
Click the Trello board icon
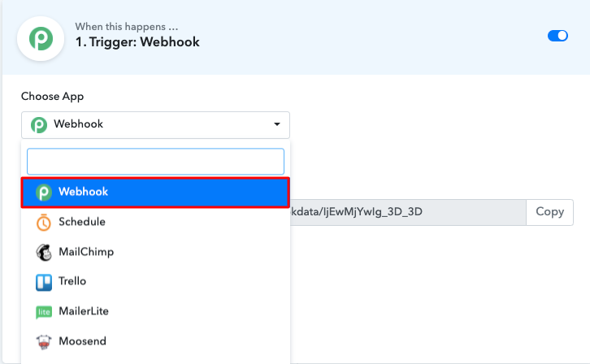tap(44, 283)
